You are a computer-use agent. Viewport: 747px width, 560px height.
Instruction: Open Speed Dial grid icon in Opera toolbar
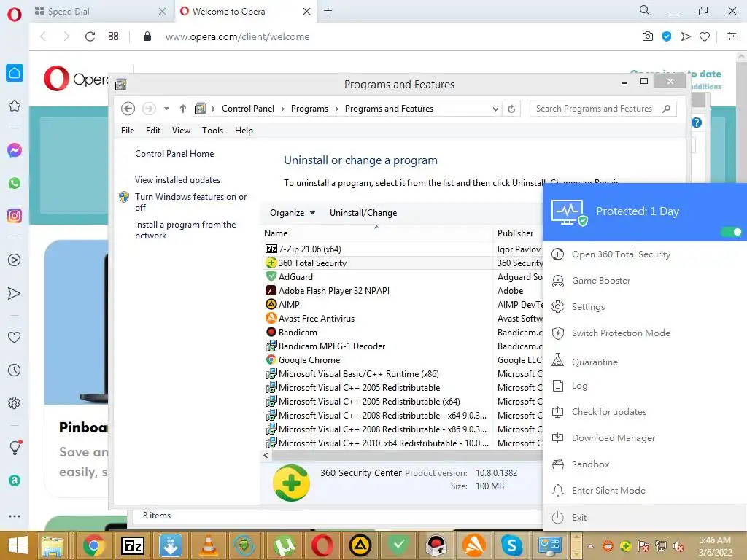tap(113, 36)
